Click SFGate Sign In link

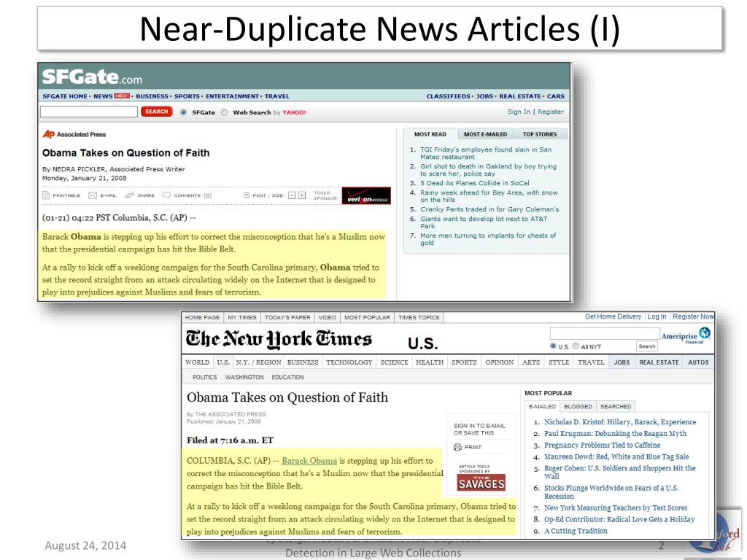coord(519,112)
